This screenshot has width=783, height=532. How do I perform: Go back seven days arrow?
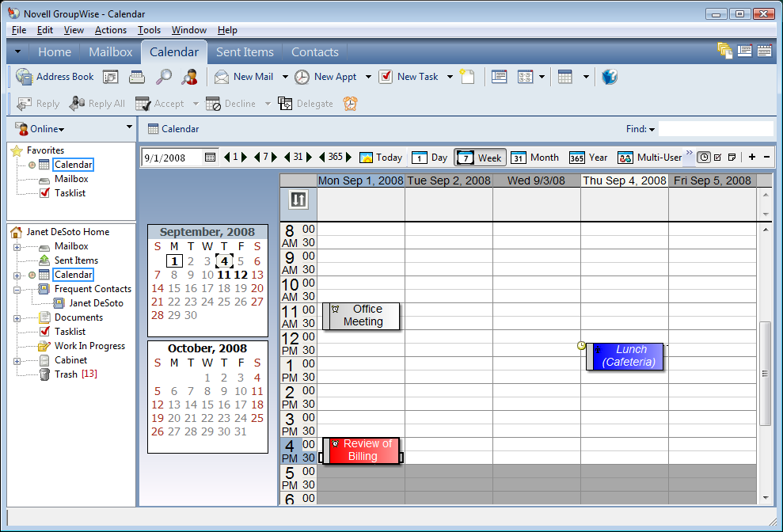[257, 158]
